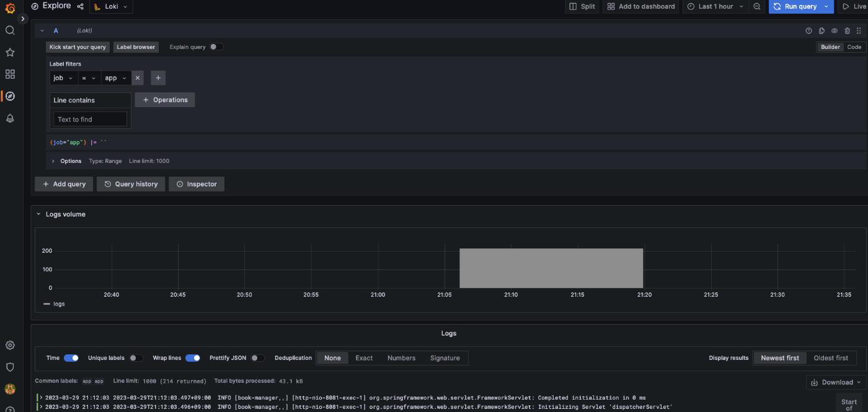Grab the query A drag handle

coord(859,30)
